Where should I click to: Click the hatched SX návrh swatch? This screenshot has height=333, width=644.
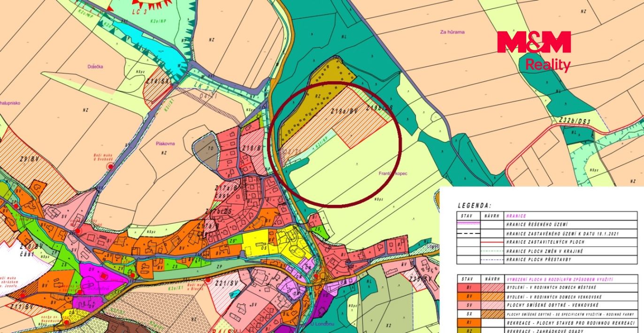[x=492, y=314]
